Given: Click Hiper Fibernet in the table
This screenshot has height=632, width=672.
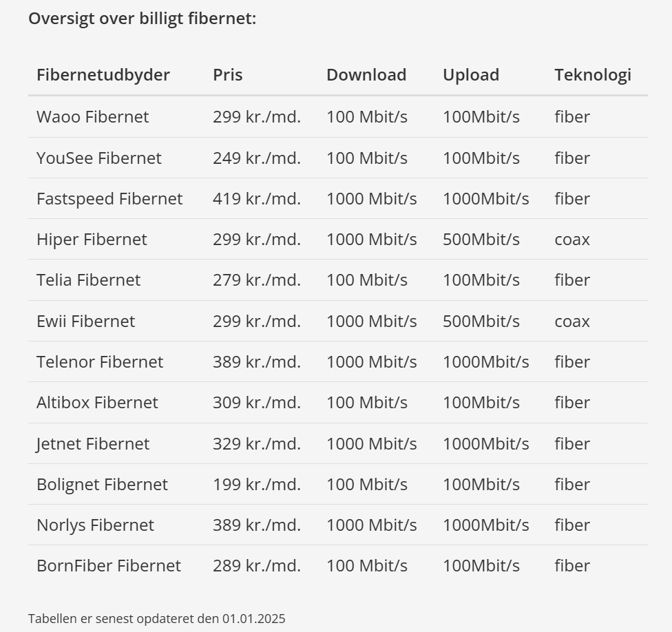Looking at the screenshot, I should (92, 240).
